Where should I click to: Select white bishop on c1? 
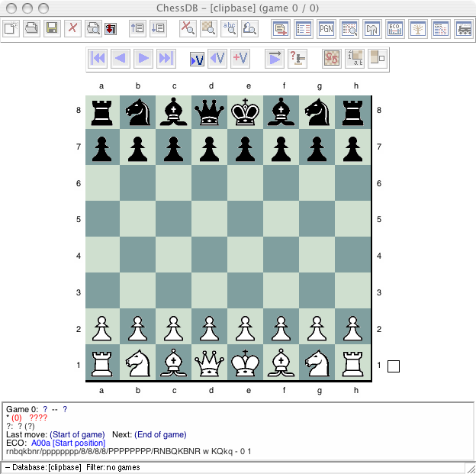(x=174, y=363)
